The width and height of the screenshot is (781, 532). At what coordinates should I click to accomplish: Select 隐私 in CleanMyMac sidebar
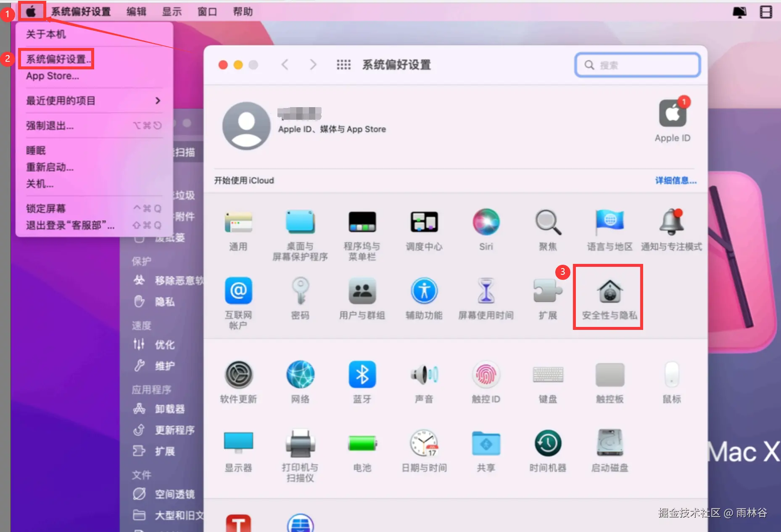coord(164,302)
